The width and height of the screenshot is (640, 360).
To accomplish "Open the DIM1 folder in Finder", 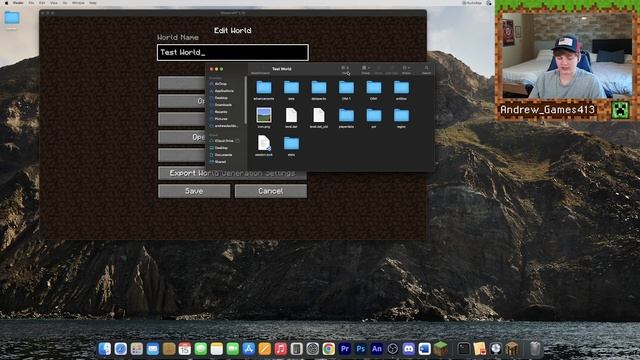I will [374, 88].
